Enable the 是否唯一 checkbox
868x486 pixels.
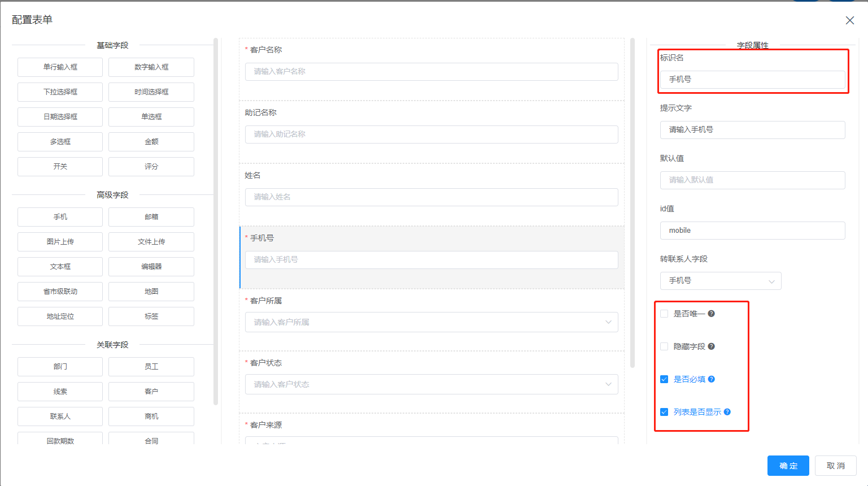(x=664, y=314)
